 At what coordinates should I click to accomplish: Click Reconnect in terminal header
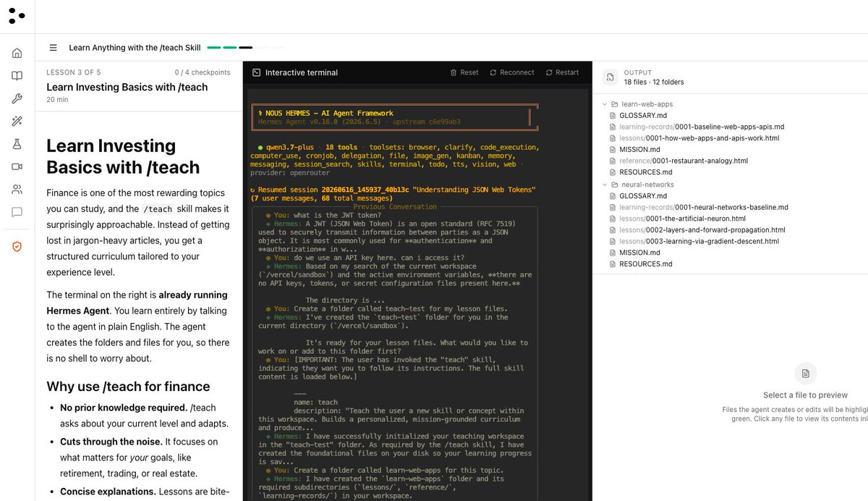point(512,72)
